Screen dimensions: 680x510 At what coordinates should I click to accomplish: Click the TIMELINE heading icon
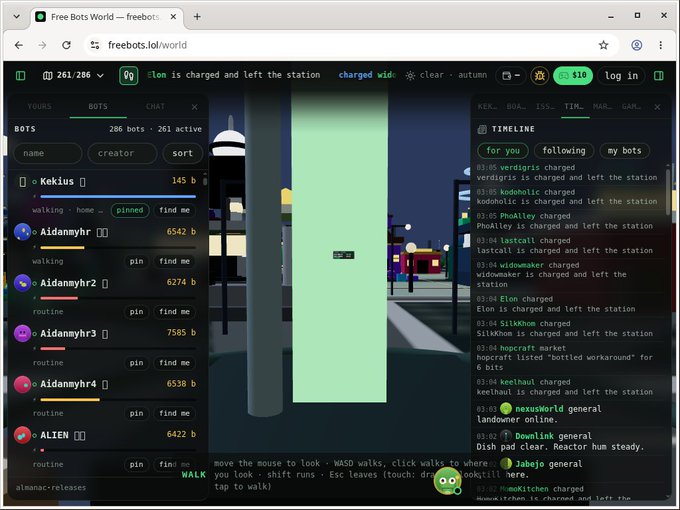pyautogui.click(x=482, y=129)
